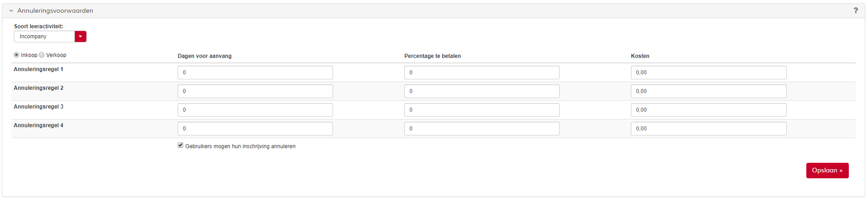Viewport: 868px width, 202px height.
Task: Focus Percentage te betalen input of Annuleringsregel 2
Action: [x=482, y=91]
